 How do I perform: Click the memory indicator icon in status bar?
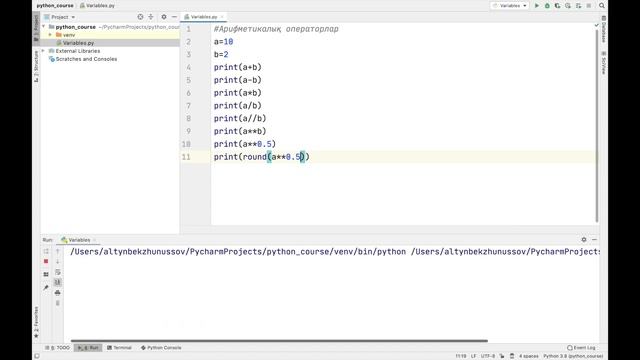(x=512, y=356)
